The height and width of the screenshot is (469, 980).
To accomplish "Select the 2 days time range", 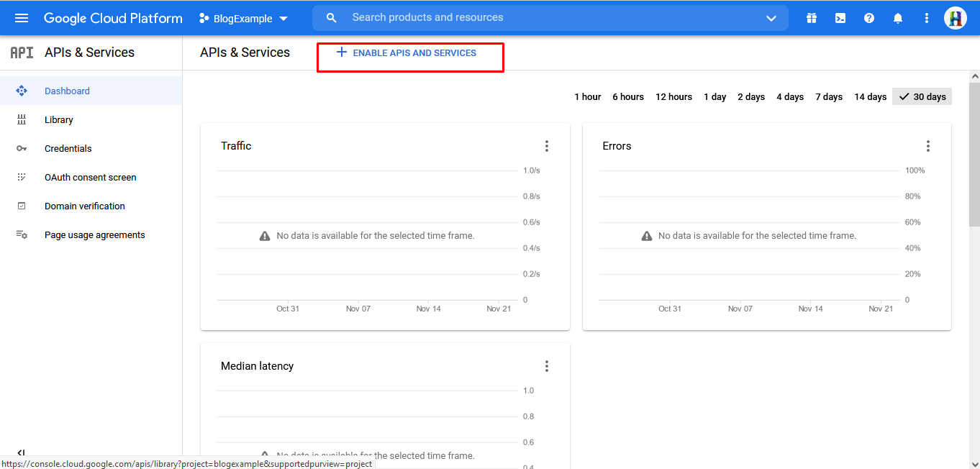I will pos(751,96).
